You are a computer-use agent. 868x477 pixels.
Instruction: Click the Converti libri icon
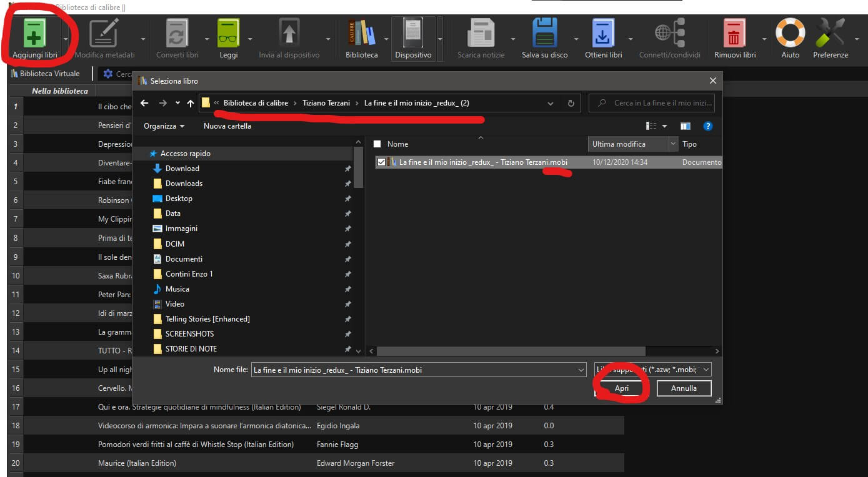[177, 34]
